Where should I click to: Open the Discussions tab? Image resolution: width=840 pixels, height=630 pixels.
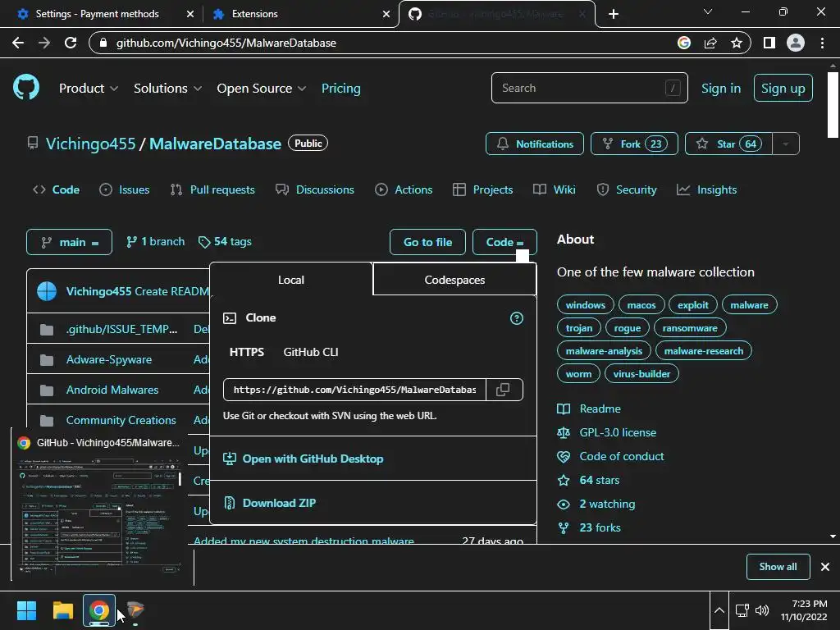point(314,189)
